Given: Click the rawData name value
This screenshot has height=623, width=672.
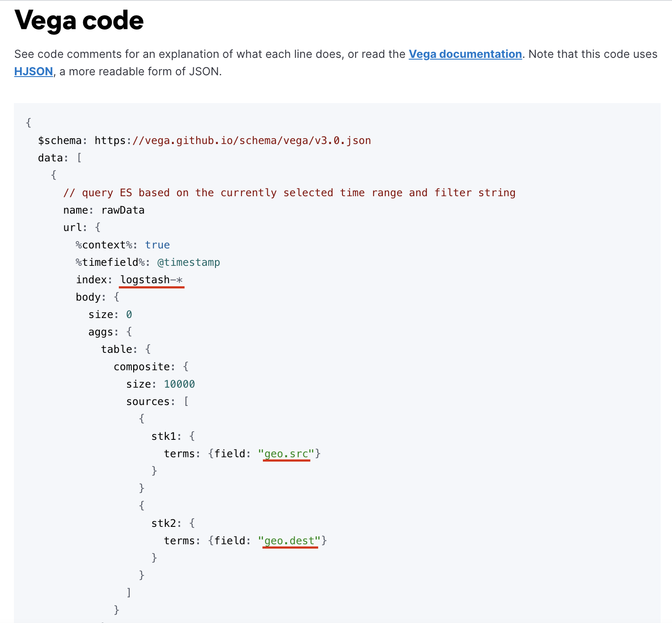Looking at the screenshot, I should pyautogui.click(x=123, y=210).
